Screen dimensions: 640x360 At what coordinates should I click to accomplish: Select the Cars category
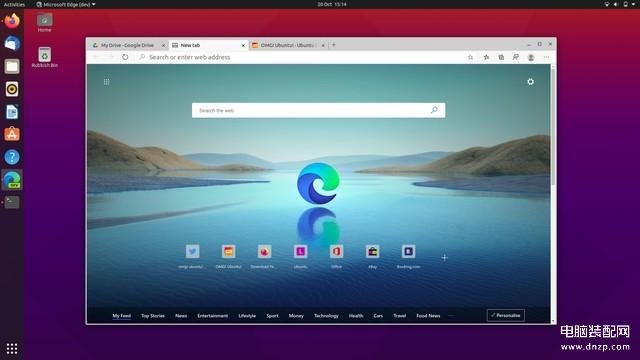(x=378, y=316)
